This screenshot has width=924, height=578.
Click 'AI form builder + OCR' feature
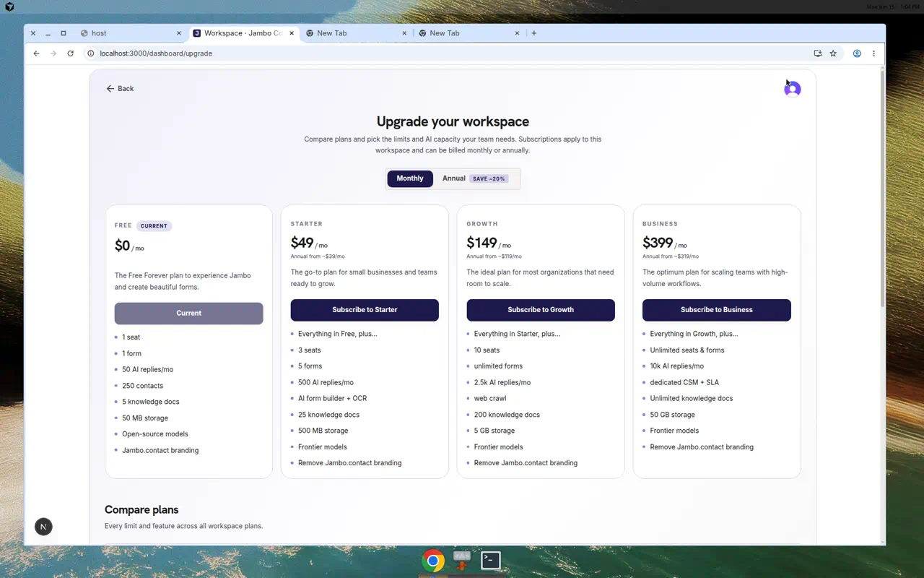coord(332,399)
